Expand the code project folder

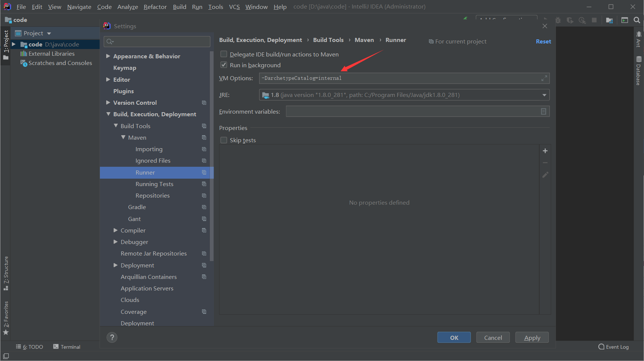pos(13,44)
